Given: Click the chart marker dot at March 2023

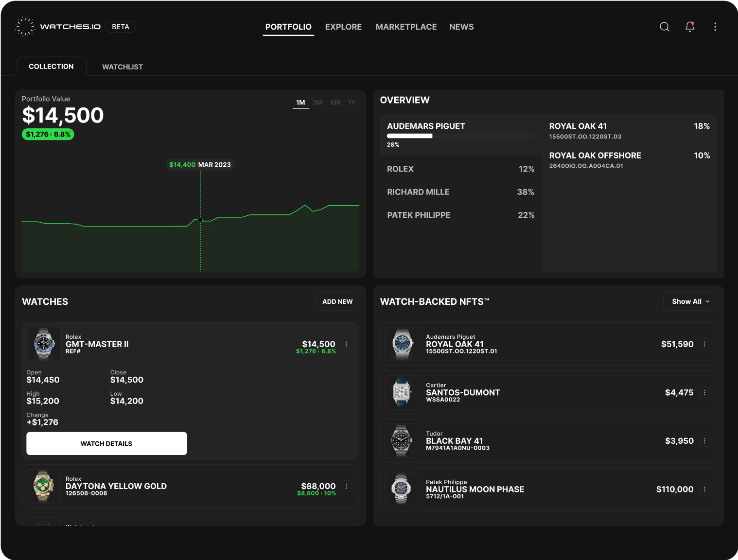Looking at the screenshot, I should pyautogui.click(x=200, y=220).
